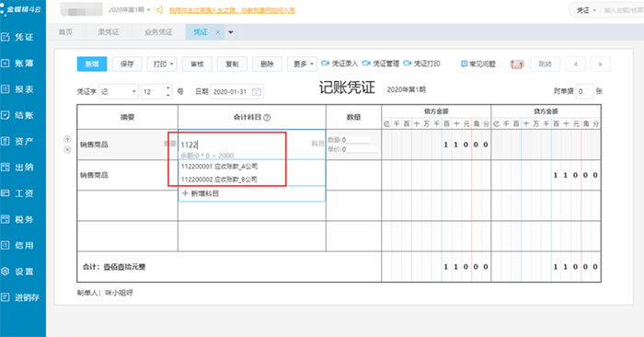Screen dimensions: 644x337
Task: Open the 凭证录入 video tutorial
Action: pos(339,64)
